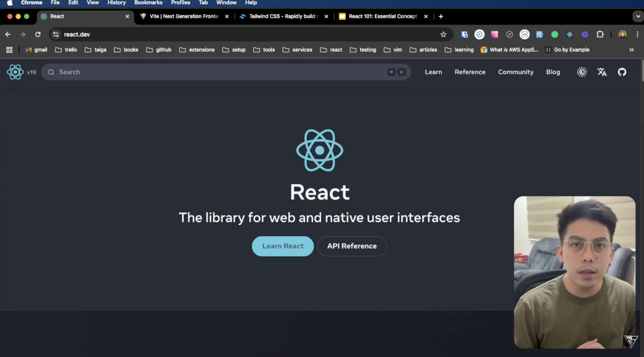The image size is (644, 357).
Task: Open the react bookmarks folder
Action: pos(331,50)
